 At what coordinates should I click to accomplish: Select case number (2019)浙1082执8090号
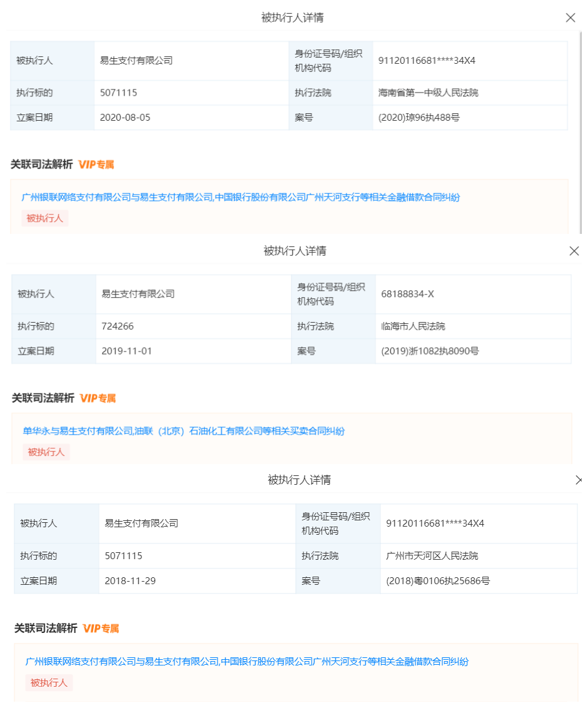coord(429,351)
